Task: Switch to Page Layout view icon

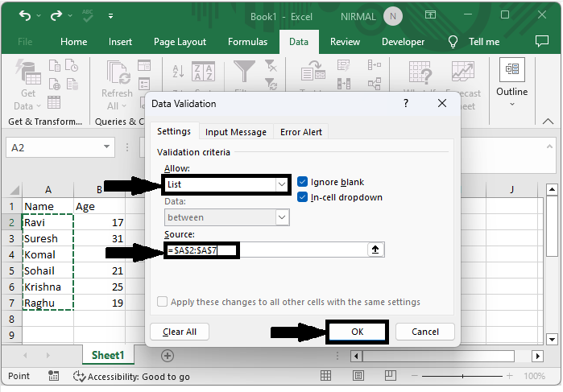Action: 358,376
